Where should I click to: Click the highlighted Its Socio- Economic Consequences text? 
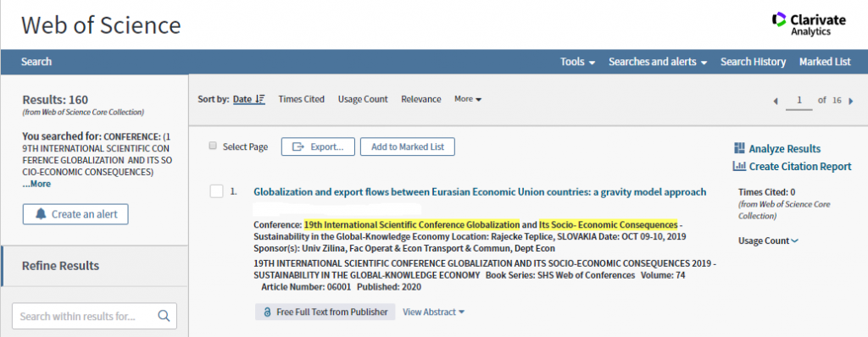tap(609, 224)
